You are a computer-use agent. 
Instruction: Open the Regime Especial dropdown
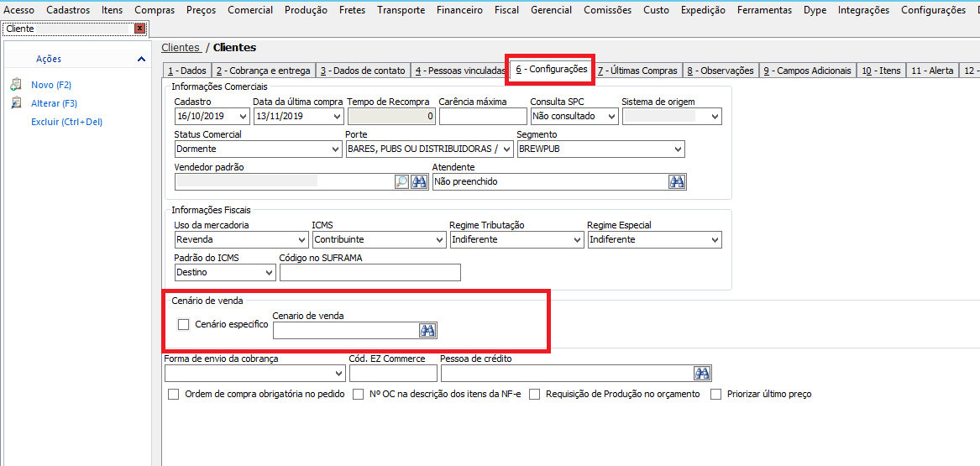click(715, 240)
